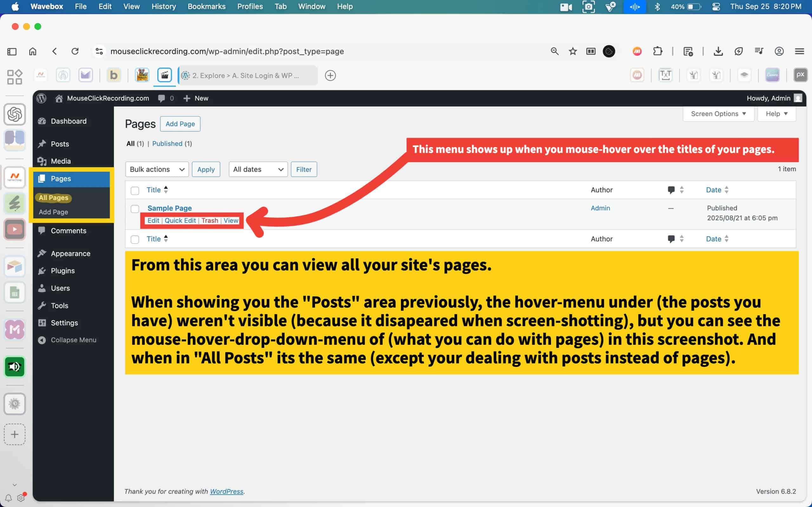Click the downloads icon in toolbar
This screenshot has width=812, height=507.
pos(718,51)
